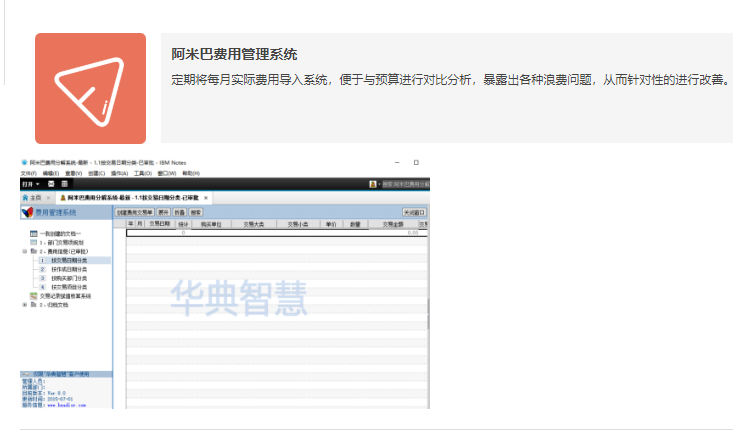The height and width of the screenshot is (438, 733).
Task: Click the authorized customer banner in sidebar footer
Action: [x=66, y=374]
